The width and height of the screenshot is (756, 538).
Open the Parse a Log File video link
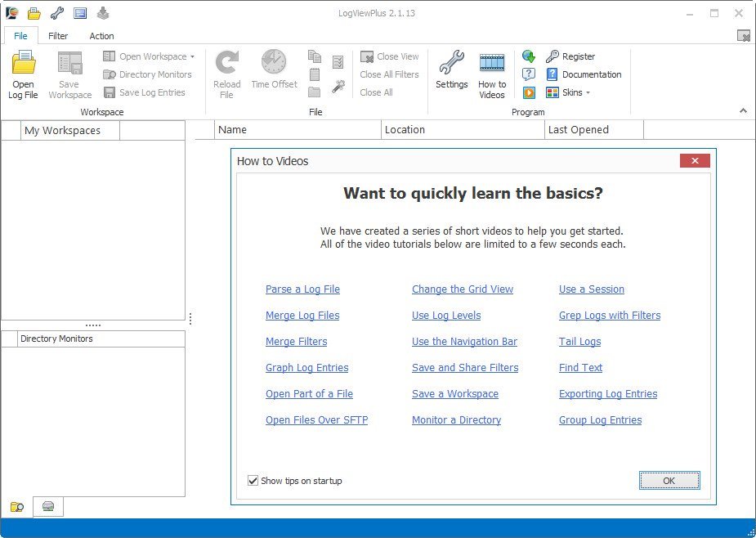[302, 289]
